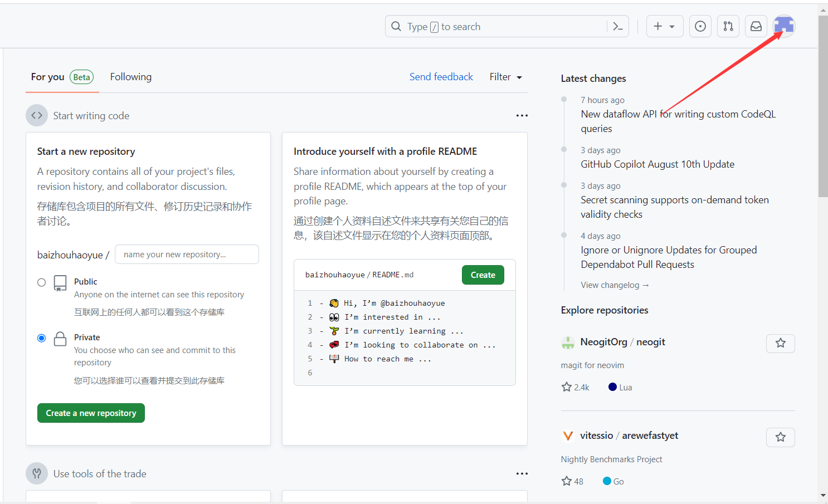
Task: Click the 'Latest changes' heading
Action: tap(593, 79)
